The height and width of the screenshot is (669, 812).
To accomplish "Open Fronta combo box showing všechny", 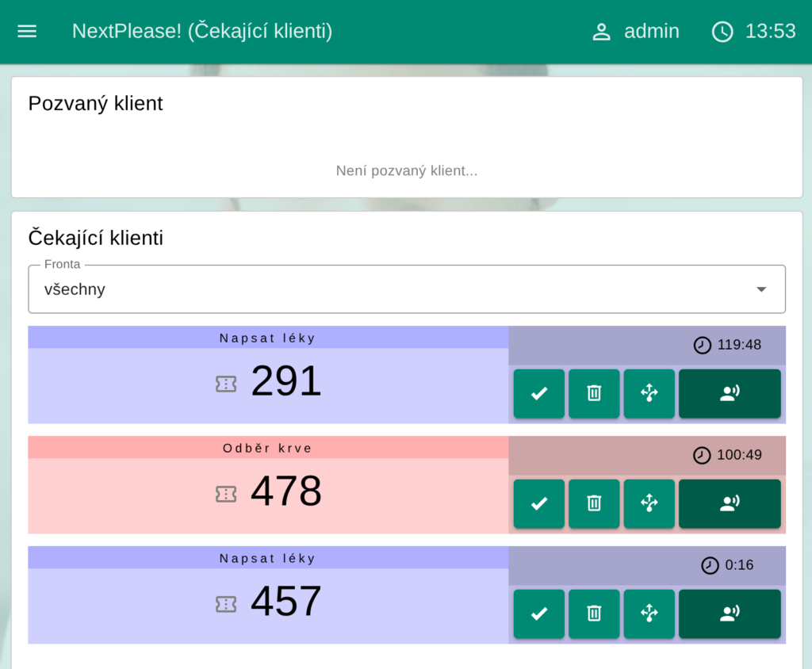I will point(396,289).
